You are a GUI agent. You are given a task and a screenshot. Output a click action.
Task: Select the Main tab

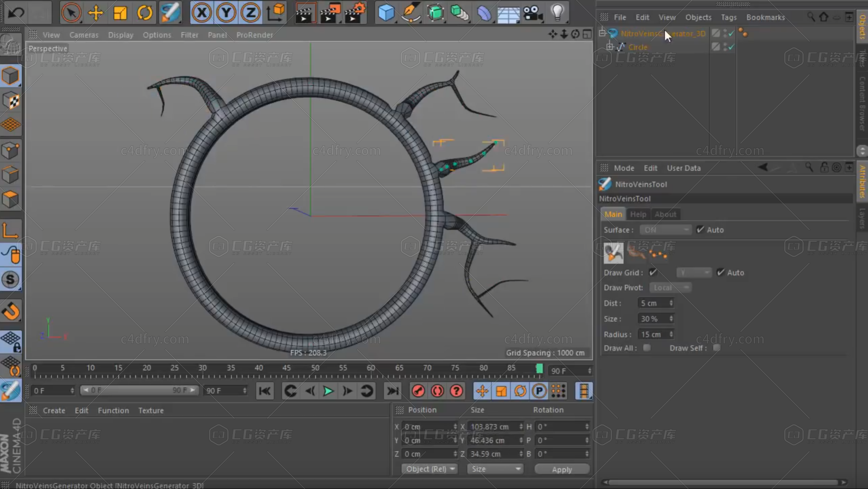(x=613, y=214)
